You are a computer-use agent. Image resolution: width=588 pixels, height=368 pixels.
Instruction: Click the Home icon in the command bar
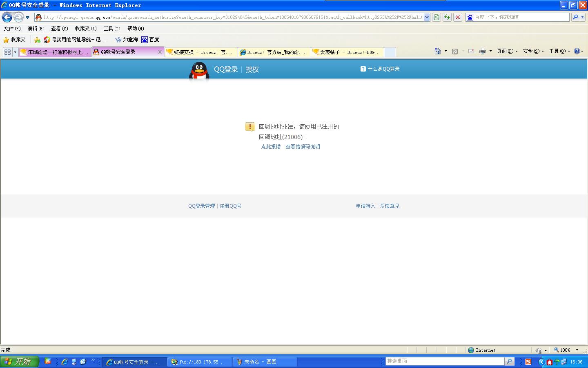[x=438, y=51]
